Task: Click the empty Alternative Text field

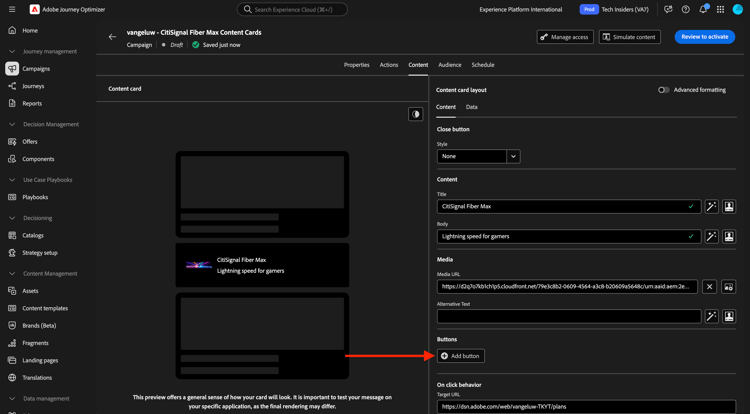Action: coord(569,316)
